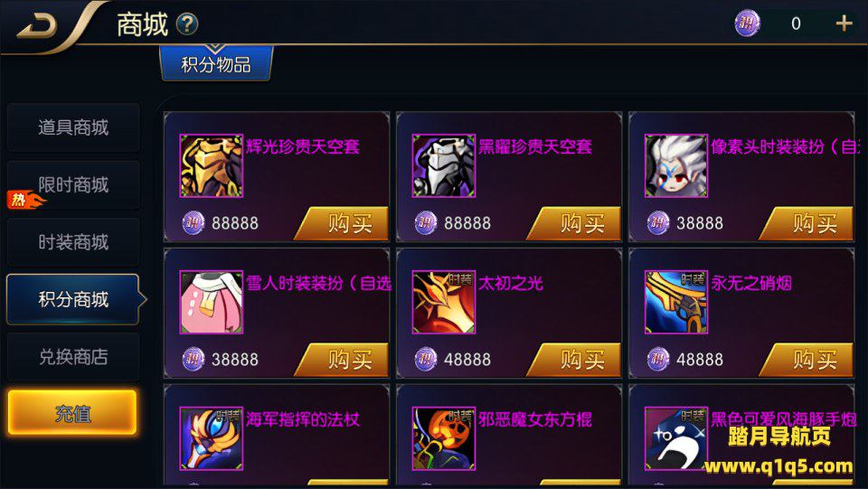Click the plus icon to add points
868x489 pixels.
pos(844,24)
